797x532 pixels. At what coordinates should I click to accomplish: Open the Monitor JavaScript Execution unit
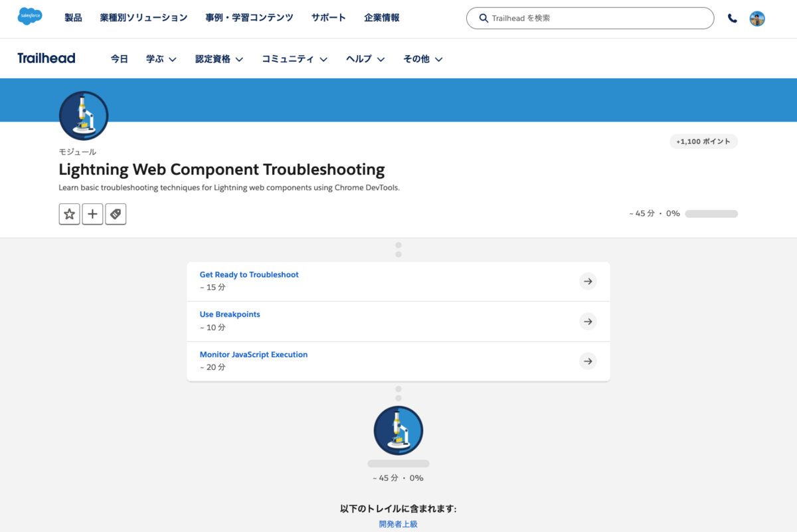(254, 355)
